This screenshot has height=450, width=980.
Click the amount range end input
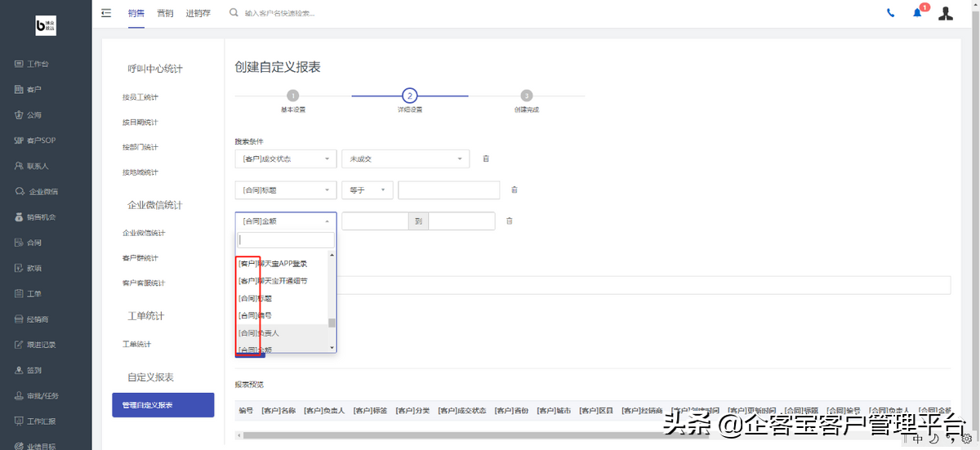tap(461, 221)
